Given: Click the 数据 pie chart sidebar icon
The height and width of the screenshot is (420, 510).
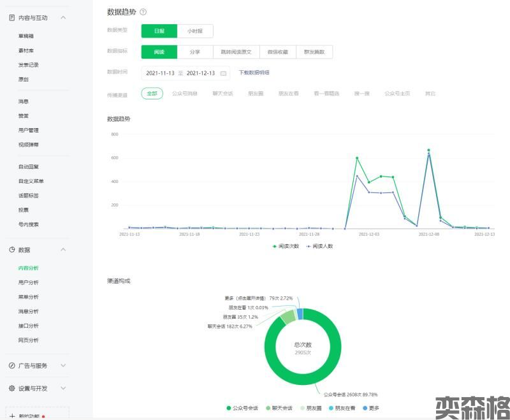Looking at the screenshot, I should (x=11, y=250).
